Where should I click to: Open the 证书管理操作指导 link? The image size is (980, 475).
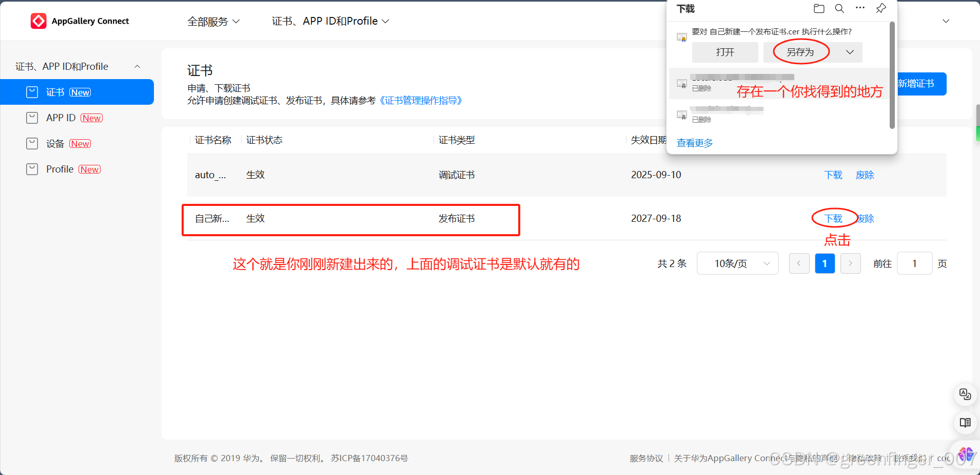(x=420, y=101)
